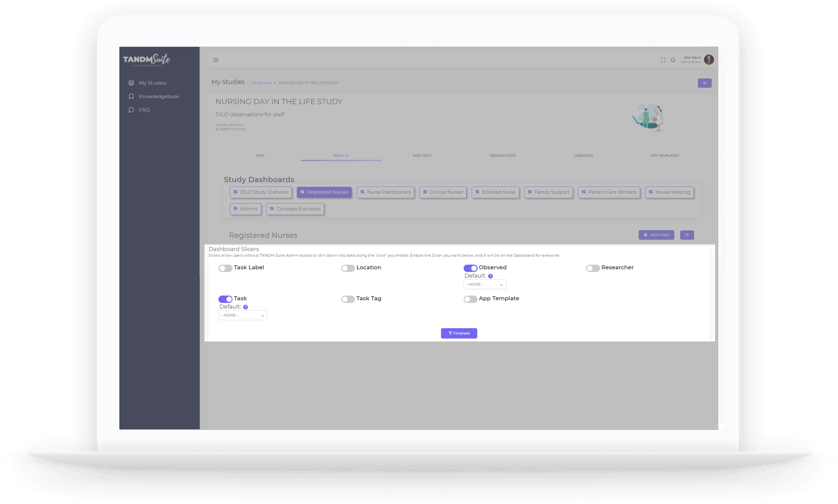Follow the My Studies breadcrumb link
The width and height of the screenshot is (838, 504).
(261, 83)
